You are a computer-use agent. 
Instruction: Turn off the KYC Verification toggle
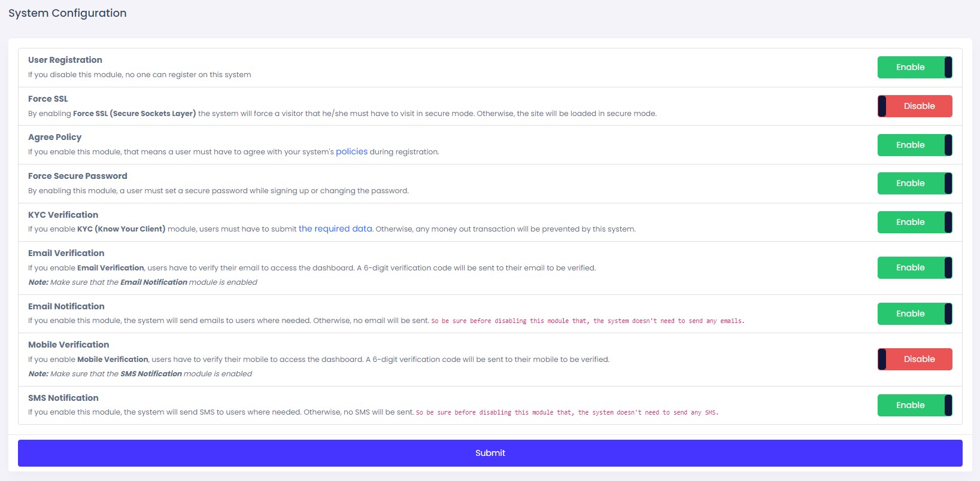[914, 223]
